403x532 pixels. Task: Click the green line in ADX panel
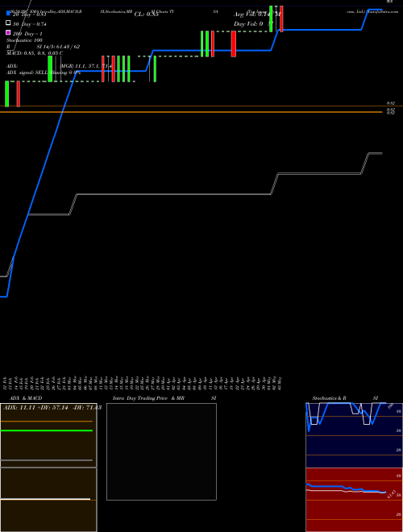tap(47, 430)
